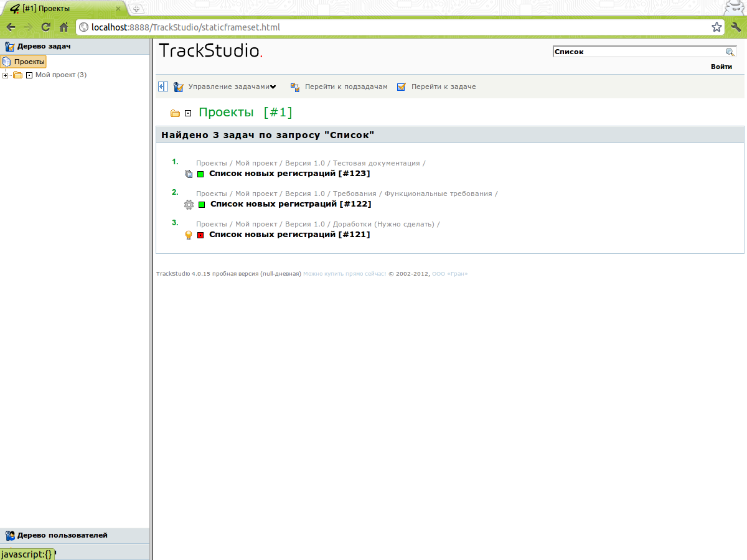Click the Дерево задач header icon
This screenshot has height=560, width=747.
pyautogui.click(x=9, y=47)
